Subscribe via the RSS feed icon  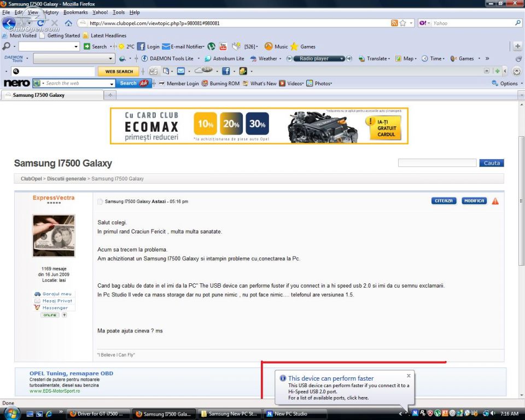tap(394, 23)
